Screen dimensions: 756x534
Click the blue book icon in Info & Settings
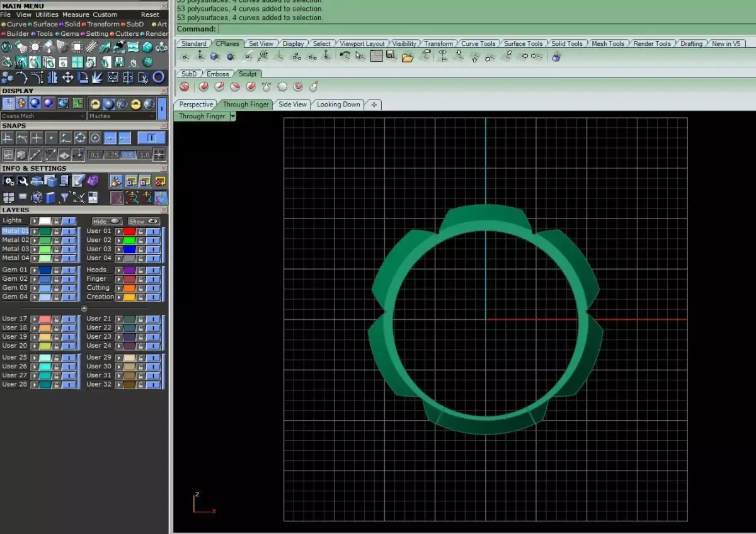point(50,197)
